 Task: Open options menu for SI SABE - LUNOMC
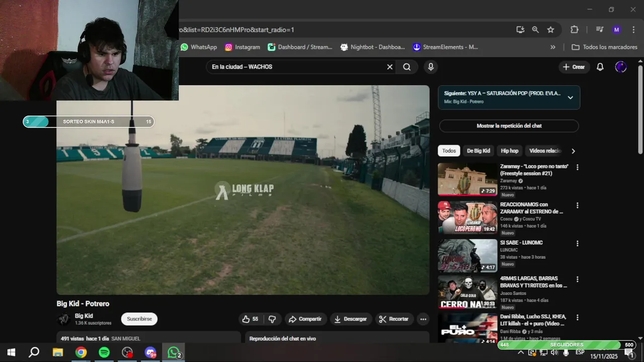[577, 243]
